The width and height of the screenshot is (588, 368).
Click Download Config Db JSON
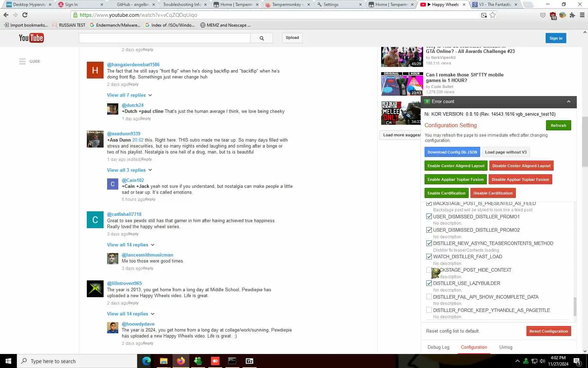click(452, 152)
